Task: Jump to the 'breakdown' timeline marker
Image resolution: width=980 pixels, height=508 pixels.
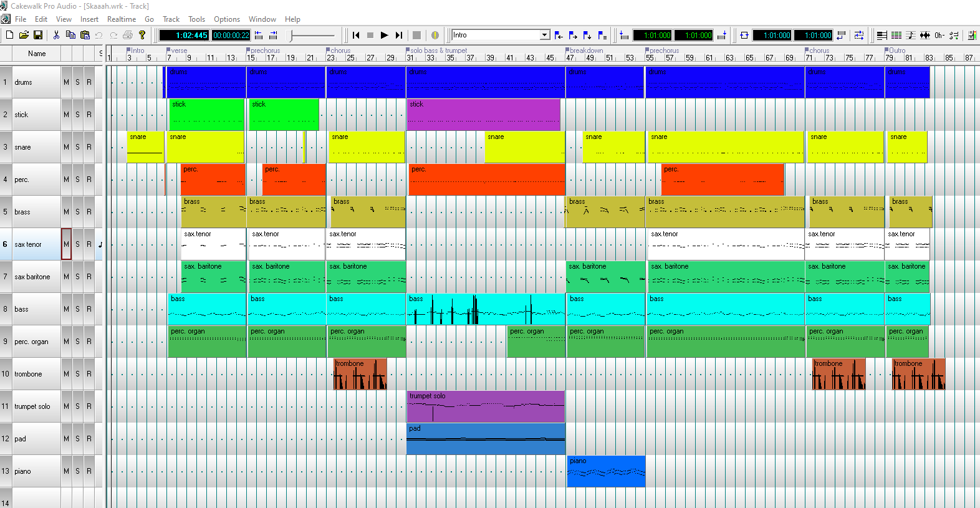Action: click(585, 50)
